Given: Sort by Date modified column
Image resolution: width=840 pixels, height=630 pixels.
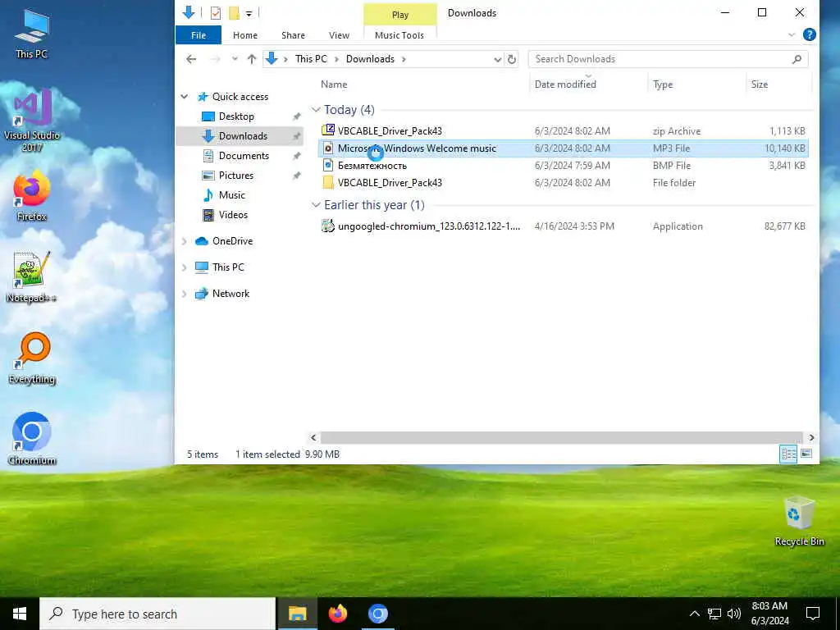Looking at the screenshot, I should tap(565, 84).
